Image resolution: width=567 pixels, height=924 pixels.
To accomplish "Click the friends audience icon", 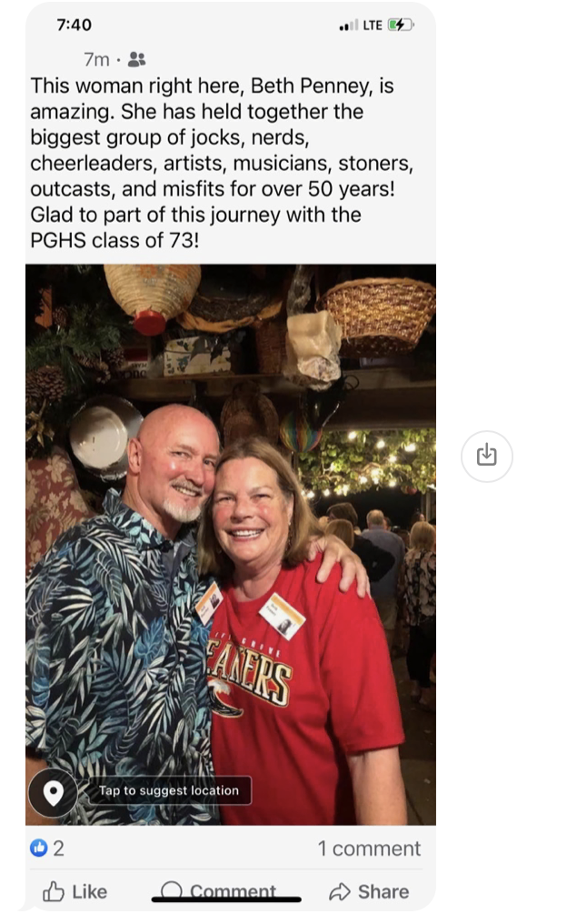I will [x=136, y=59].
